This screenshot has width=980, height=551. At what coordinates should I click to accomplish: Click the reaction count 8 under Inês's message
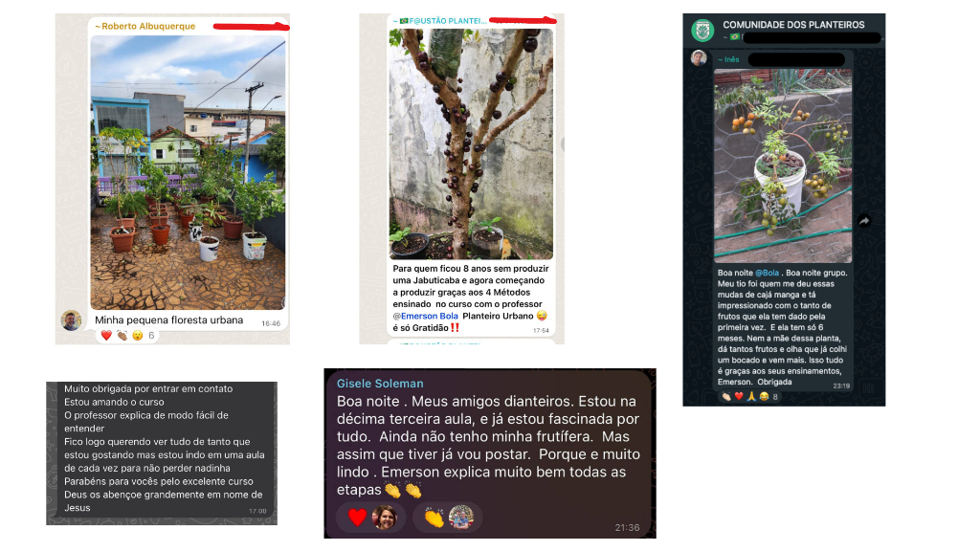[775, 397]
